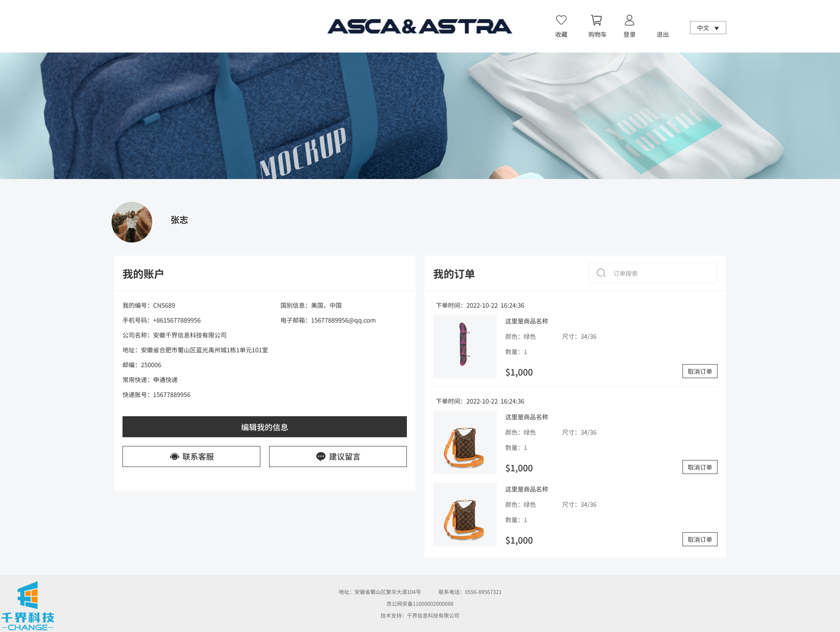The image size is (840, 632).
Task: Click Zhang Zhi's profile avatar
Action: pyautogui.click(x=132, y=222)
